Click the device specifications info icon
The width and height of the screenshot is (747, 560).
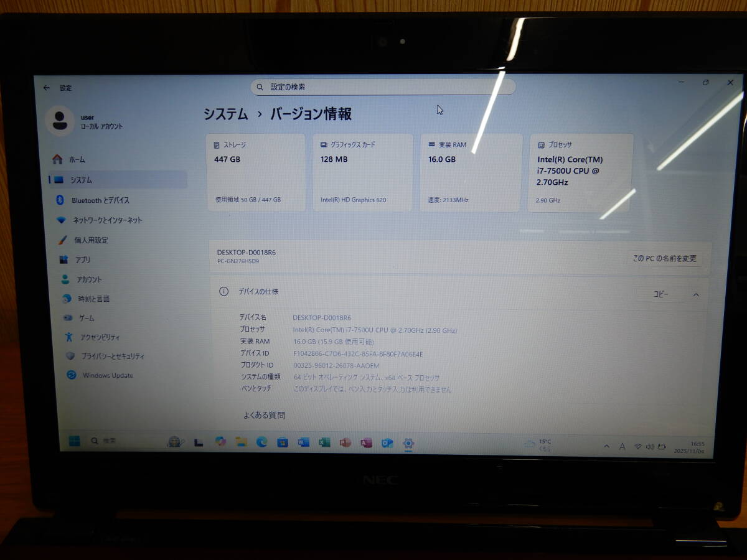[x=223, y=291]
